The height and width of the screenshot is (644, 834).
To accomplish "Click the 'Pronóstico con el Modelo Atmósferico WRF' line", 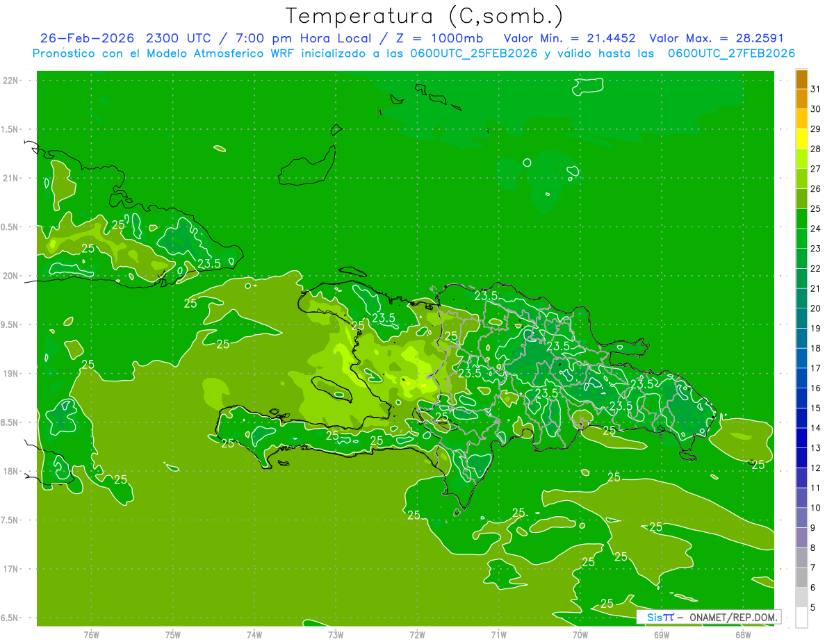I will coord(414,53).
